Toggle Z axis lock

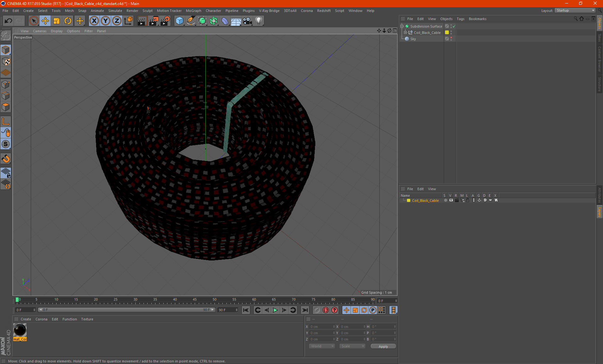point(117,21)
